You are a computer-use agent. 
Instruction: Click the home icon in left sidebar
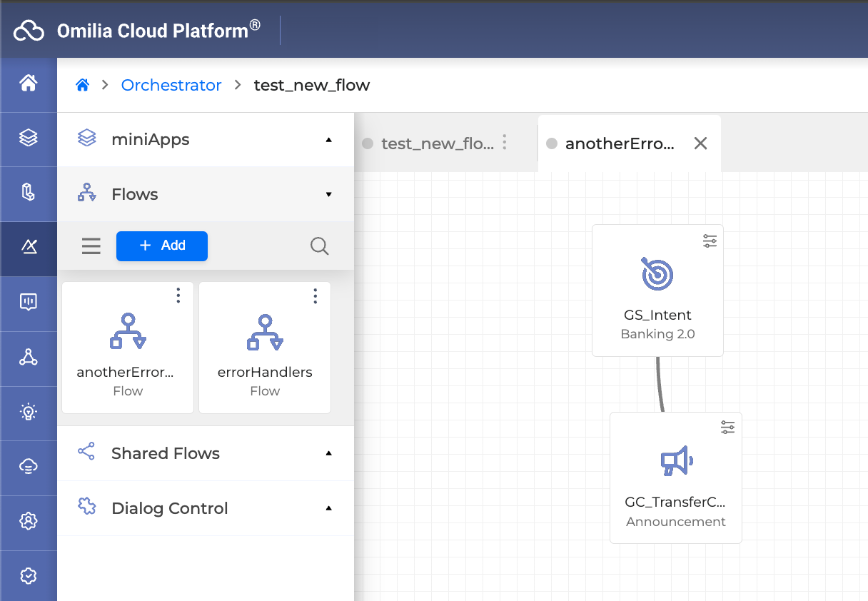click(x=29, y=84)
